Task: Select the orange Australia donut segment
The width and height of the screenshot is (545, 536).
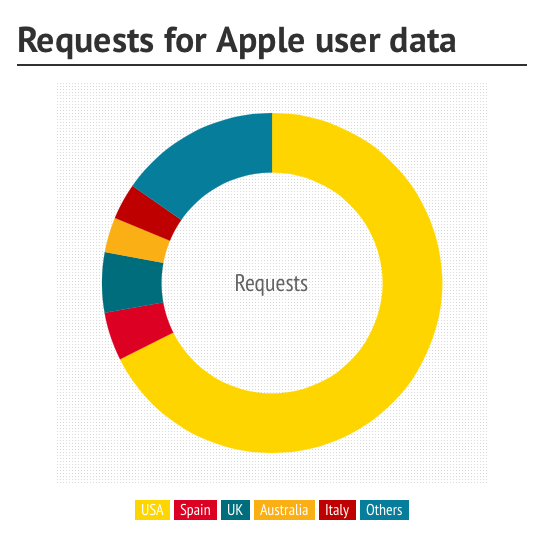Action: 137,242
